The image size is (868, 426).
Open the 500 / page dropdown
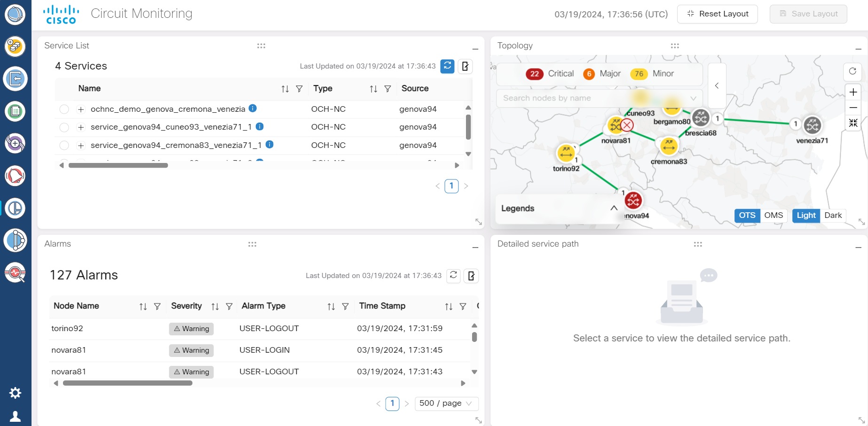click(446, 403)
